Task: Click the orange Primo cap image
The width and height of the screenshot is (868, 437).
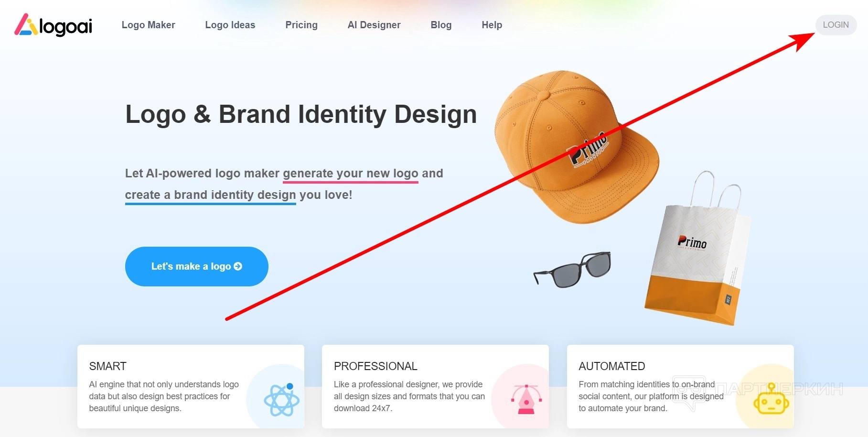Action: [577, 147]
